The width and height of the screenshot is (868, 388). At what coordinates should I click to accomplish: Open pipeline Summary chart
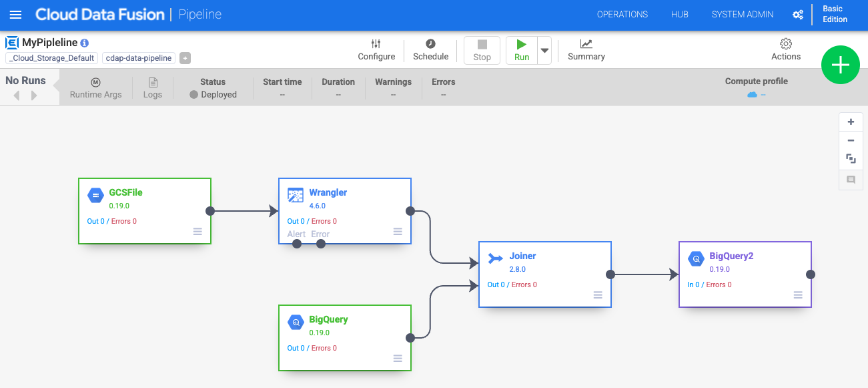[586, 50]
